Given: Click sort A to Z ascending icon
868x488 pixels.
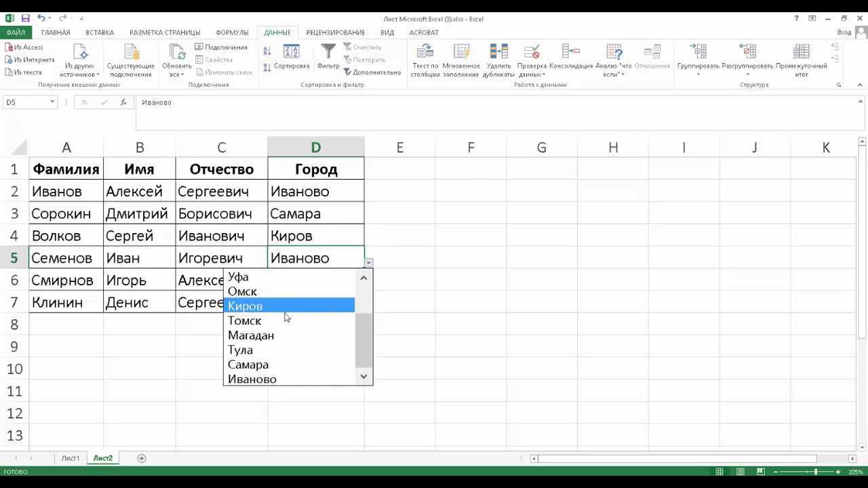Looking at the screenshot, I should pos(267,52).
